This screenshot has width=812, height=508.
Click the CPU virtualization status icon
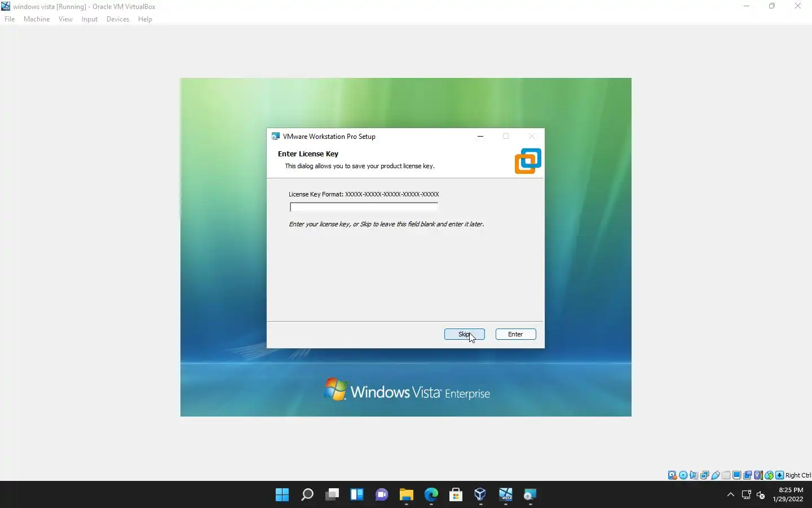coord(758,475)
